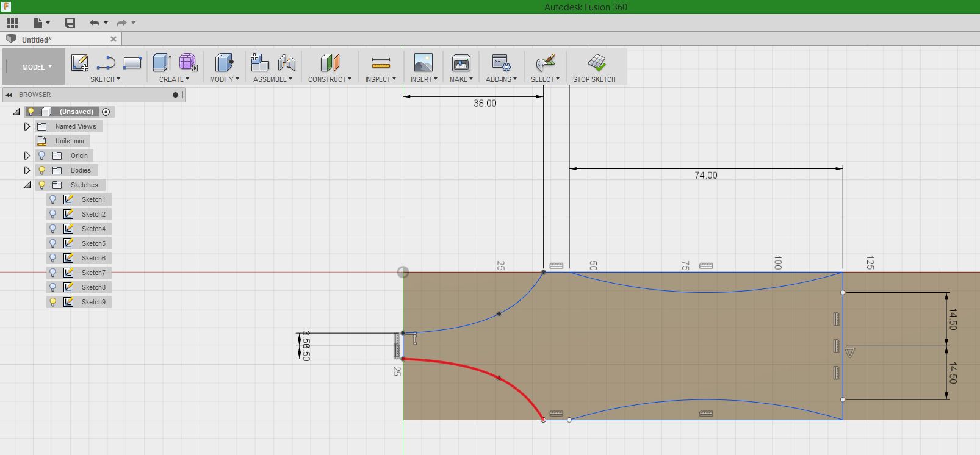The width and height of the screenshot is (980, 455).
Task: Toggle visibility bulb of Sketch1
Action: tap(53, 199)
